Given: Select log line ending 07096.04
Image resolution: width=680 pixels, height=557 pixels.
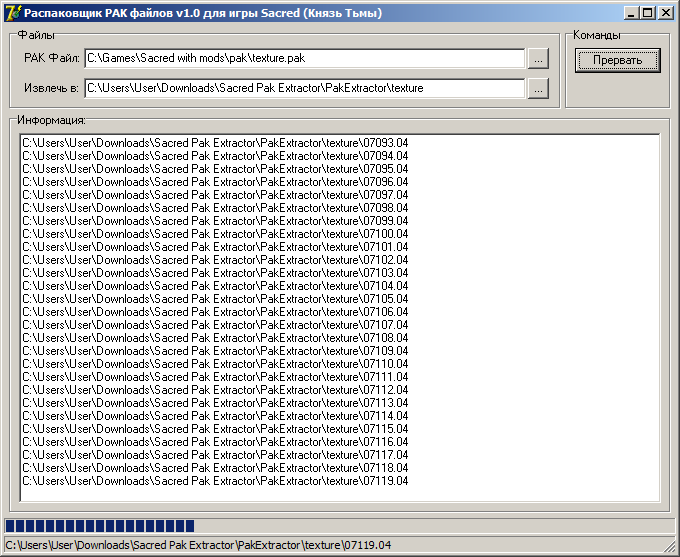Looking at the screenshot, I should pyautogui.click(x=215, y=182).
